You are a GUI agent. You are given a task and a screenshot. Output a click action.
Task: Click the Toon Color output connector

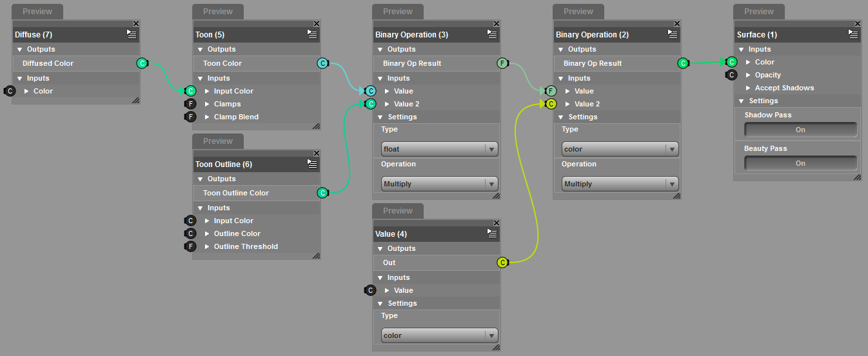pyautogui.click(x=322, y=63)
